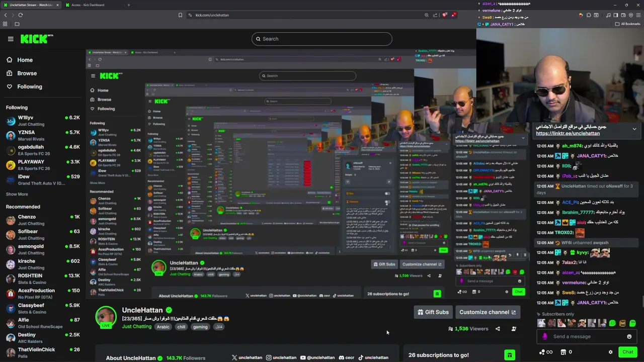
Task: Open the Kick shop icon in chat
Action: 563,352
